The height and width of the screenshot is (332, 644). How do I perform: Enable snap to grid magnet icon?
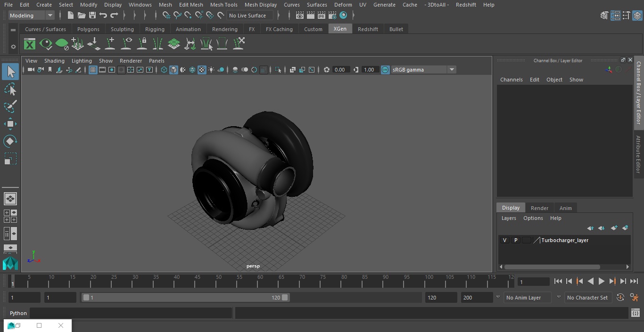[x=166, y=16]
